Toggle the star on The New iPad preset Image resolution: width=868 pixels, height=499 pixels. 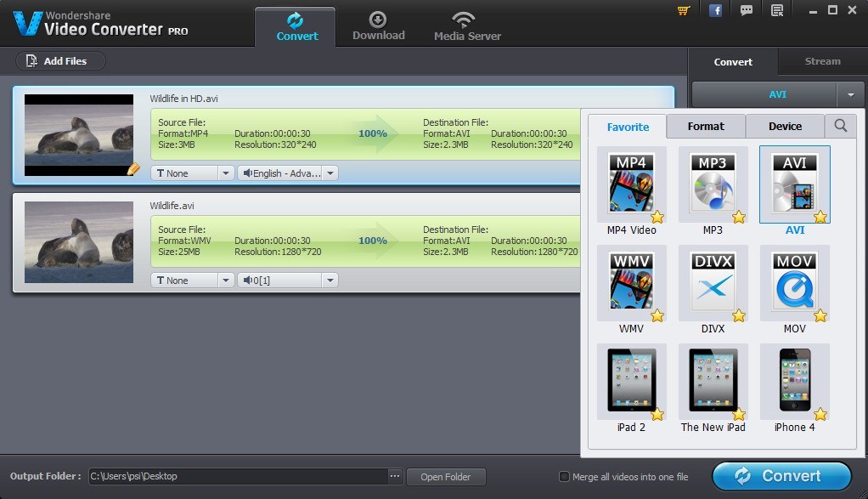coord(738,416)
